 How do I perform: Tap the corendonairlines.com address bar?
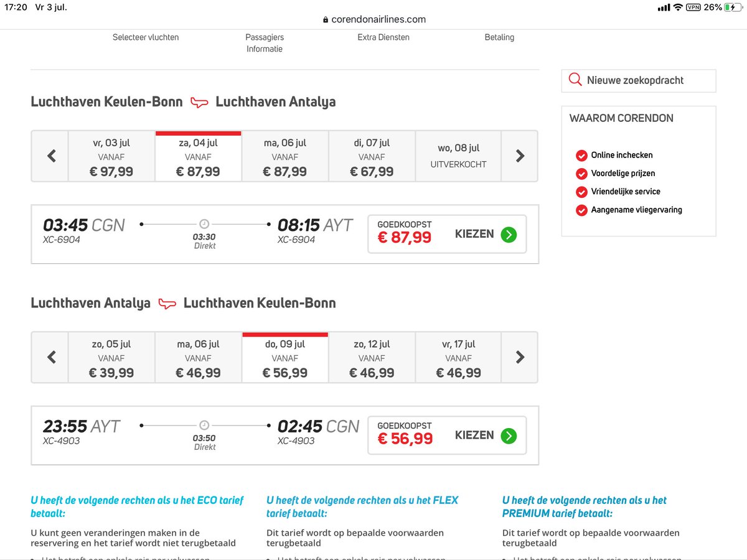(x=374, y=19)
